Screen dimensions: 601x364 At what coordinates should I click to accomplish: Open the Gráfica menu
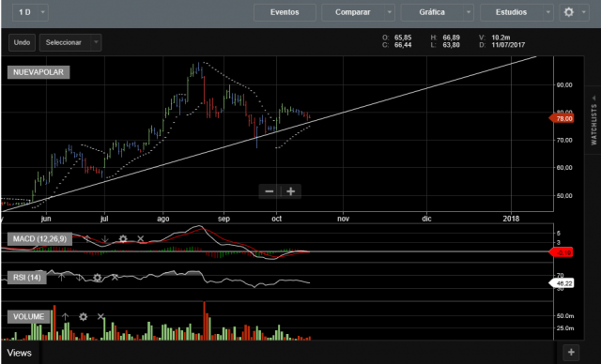[432, 12]
